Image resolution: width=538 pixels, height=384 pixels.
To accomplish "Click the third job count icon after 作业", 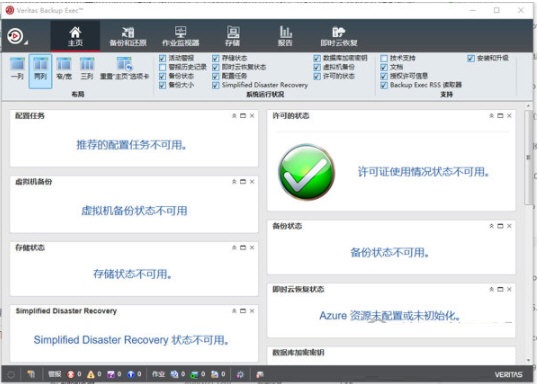I will pyautogui.click(x=215, y=374).
